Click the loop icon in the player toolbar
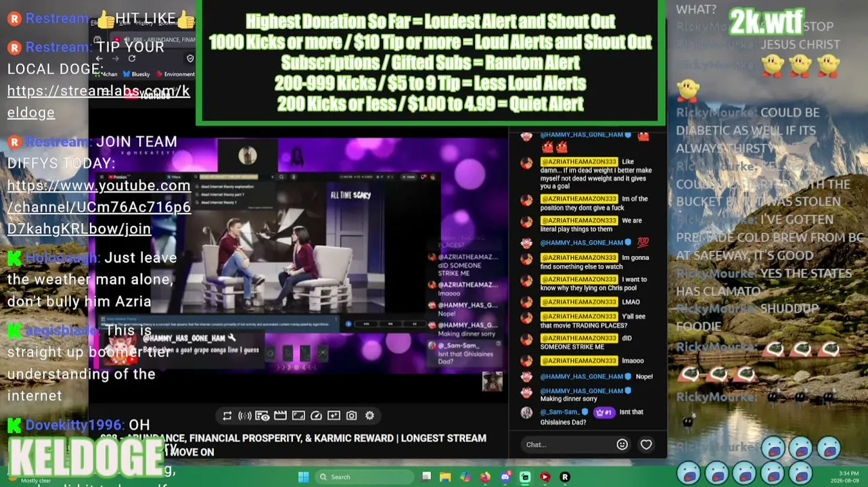Image resolution: width=868 pixels, height=487 pixels. pyautogui.click(x=227, y=416)
